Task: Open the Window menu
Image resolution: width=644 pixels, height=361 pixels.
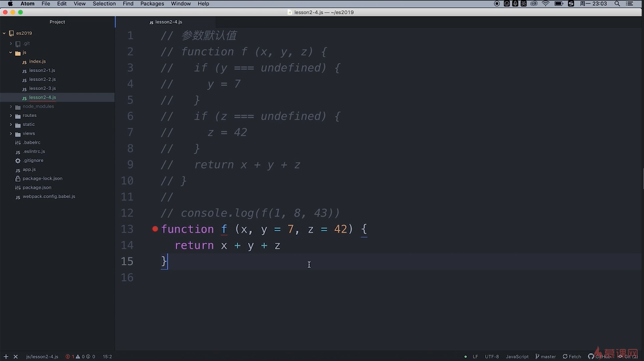Action: (181, 4)
